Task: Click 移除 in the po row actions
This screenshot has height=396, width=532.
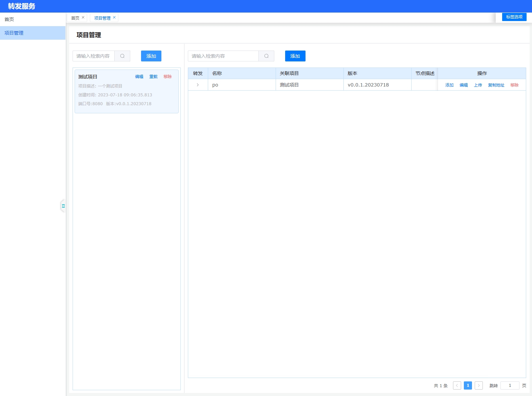Action: (515, 85)
